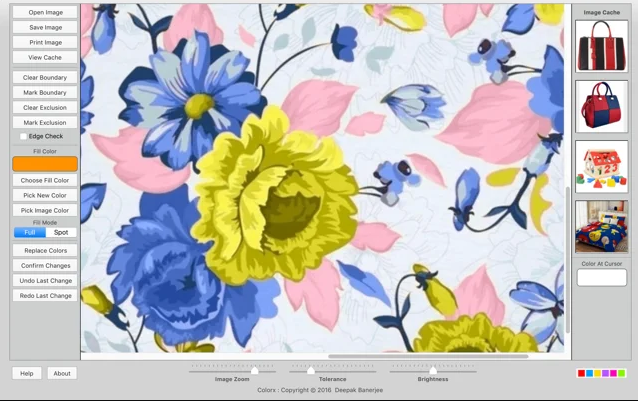Select the red and blue handbag thumbnail
This screenshot has height=401, width=638.
coord(601,106)
